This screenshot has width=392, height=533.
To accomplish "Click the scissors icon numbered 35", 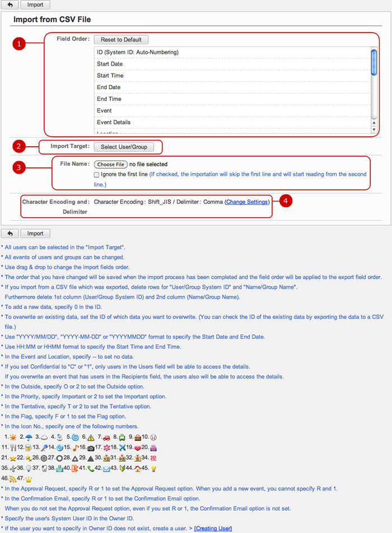I will (13, 469).
